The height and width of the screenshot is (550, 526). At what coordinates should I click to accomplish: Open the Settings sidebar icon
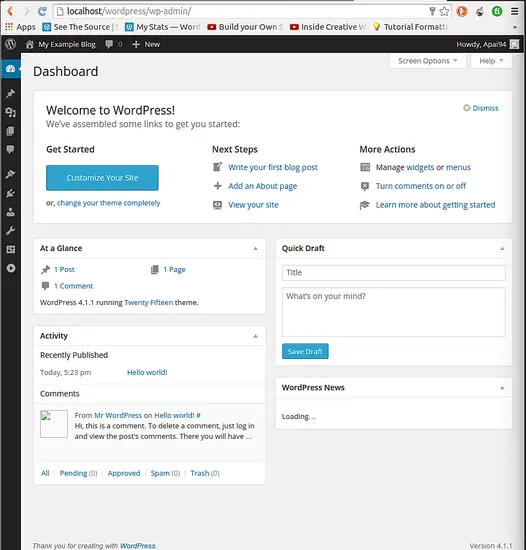[x=11, y=249]
